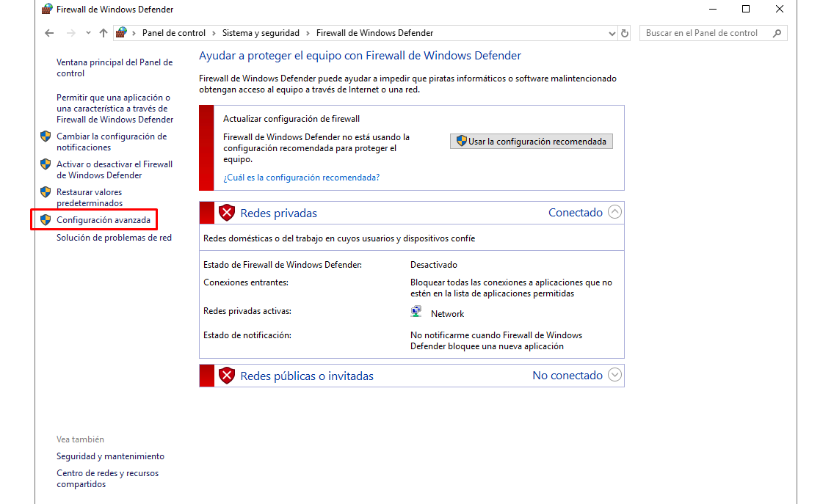Click 'Redes públicas o invitadas' heading
Image resolution: width=834 pixels, height=504 pixels.
point(307,376)
